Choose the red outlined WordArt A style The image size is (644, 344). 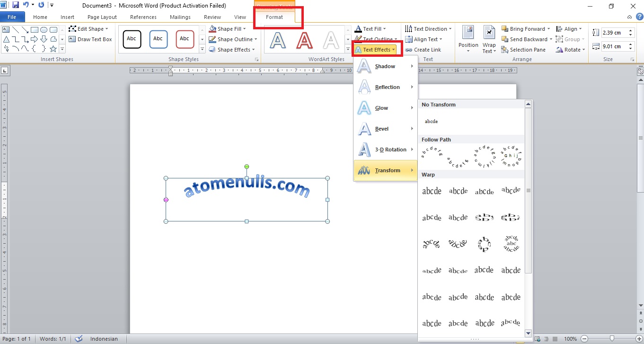304,40
